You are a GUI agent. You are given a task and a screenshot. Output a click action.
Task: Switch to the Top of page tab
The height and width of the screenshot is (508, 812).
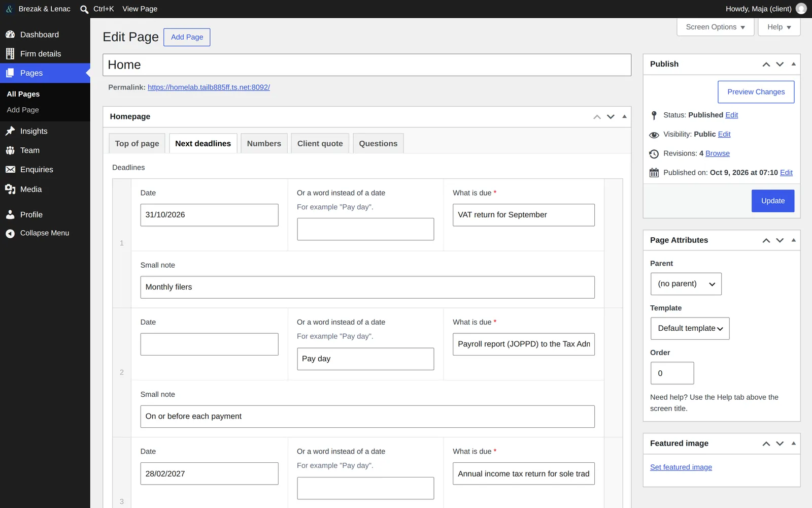coord(137,144)
